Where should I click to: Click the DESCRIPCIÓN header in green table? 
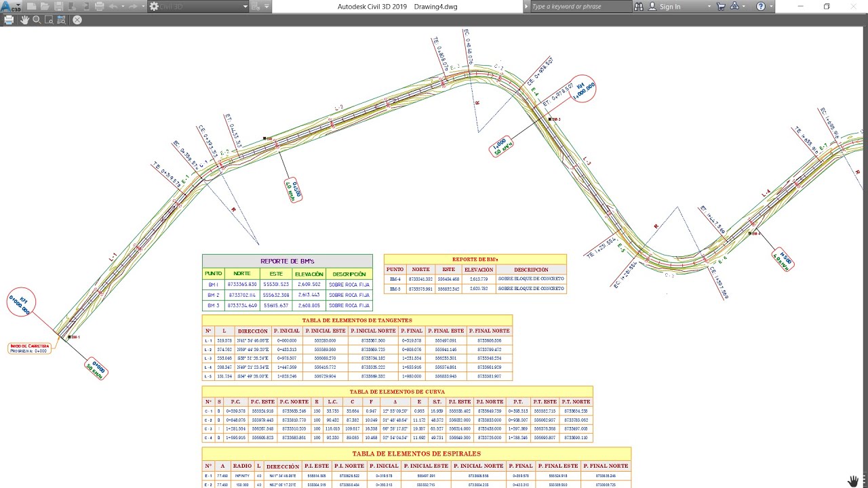(349, 274)
